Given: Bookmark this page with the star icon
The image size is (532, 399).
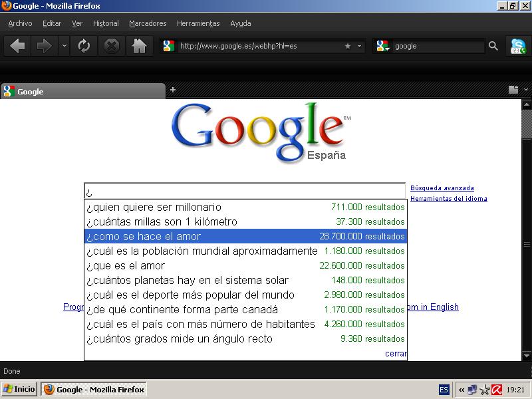Looking at the screenshot, I should pyautogui.click(x=347, y=46).
